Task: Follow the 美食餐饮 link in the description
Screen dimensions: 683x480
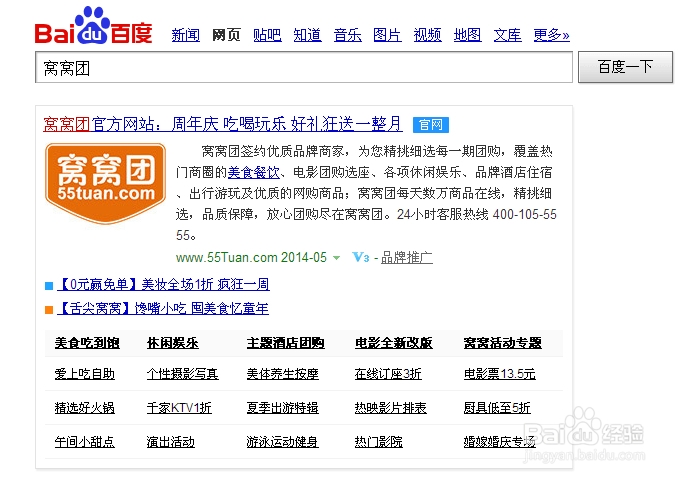Action: pos(254,172)
